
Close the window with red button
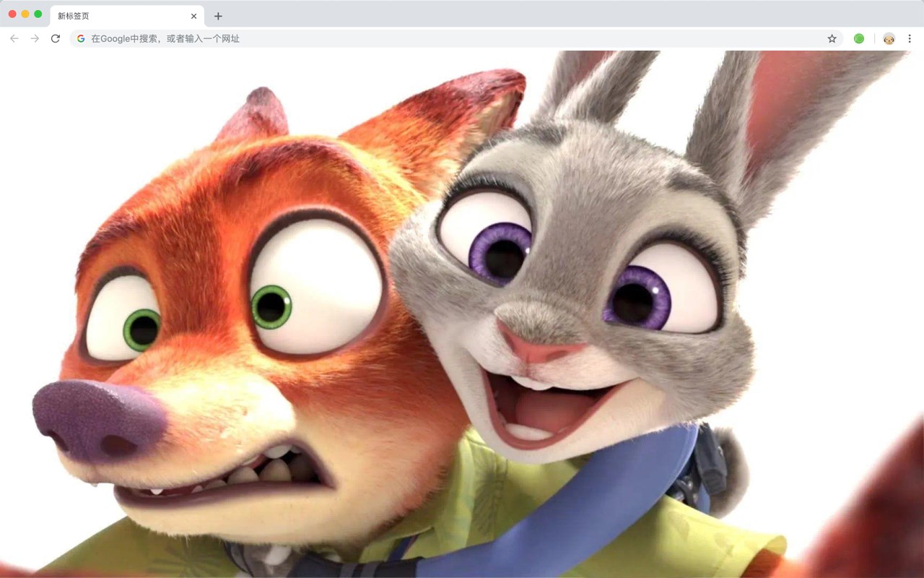[x=12, y=14]
